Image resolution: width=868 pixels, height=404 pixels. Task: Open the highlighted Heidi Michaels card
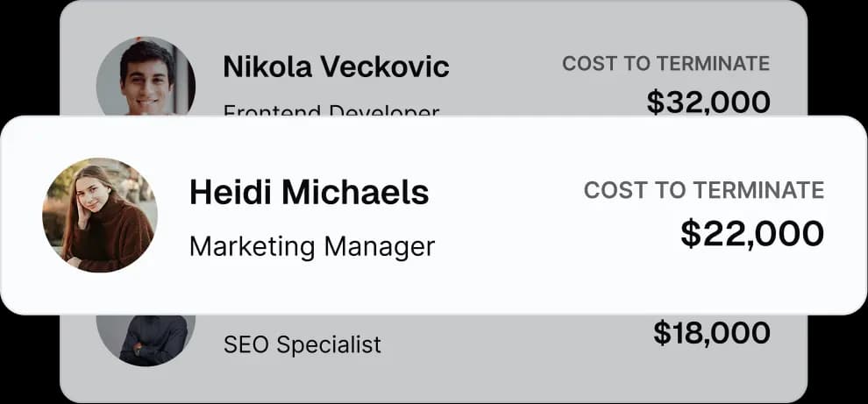(x=433, y=216)
